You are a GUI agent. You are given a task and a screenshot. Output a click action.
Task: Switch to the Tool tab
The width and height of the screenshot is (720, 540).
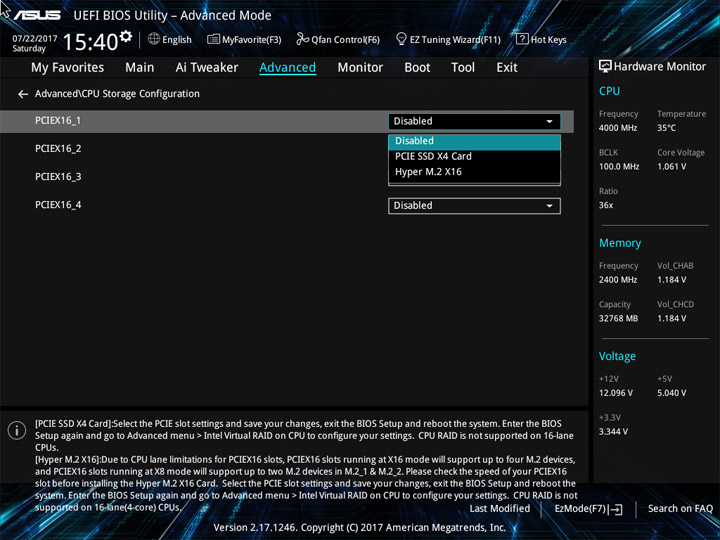click(x=463, y=68)
